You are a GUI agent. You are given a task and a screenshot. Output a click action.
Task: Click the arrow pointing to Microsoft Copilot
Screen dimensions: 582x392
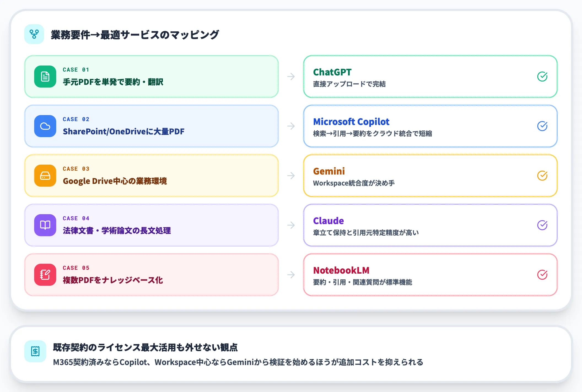click(291, 126)
